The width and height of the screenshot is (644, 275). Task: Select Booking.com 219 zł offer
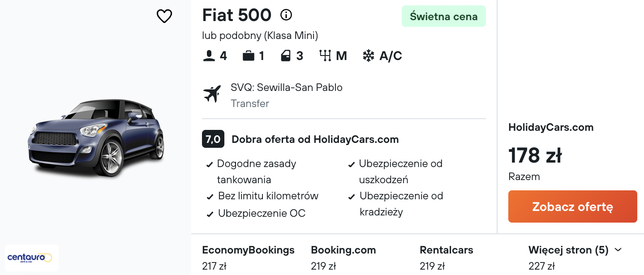(343, 258)
